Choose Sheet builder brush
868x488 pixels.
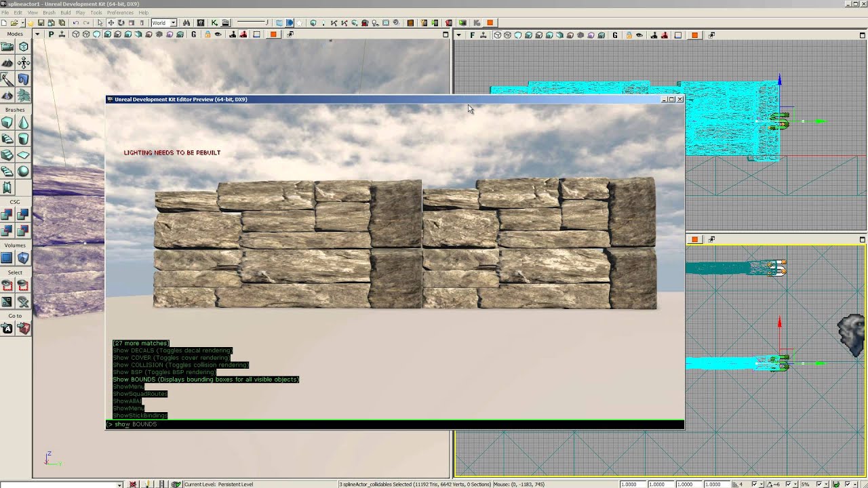(23, 155)
